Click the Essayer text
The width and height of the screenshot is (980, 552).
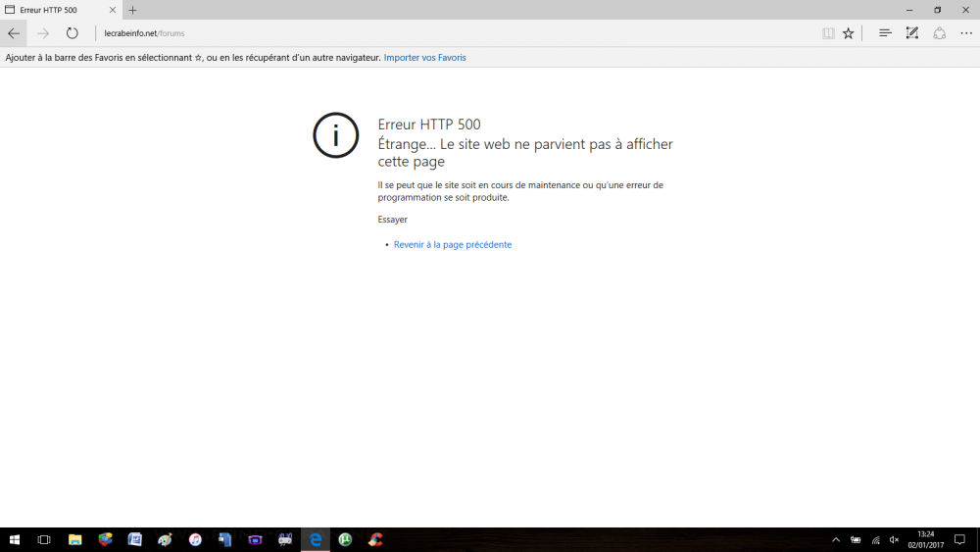pyautogui.click(x=393, y=220)
